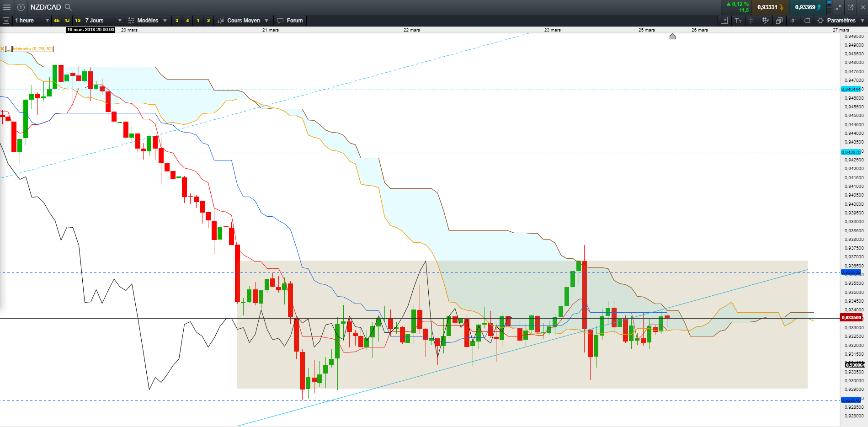Viewport: 868px width, 427px height.
Task: Click the 0,93331 sell price button
Action: coord(770,7)
